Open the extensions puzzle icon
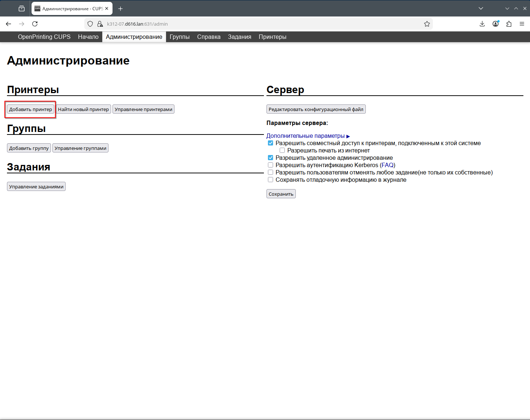 pos(509,24)
